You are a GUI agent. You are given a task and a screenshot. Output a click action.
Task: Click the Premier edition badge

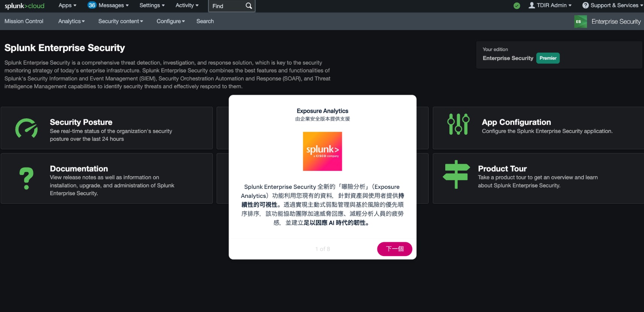[x=548, y=58]
